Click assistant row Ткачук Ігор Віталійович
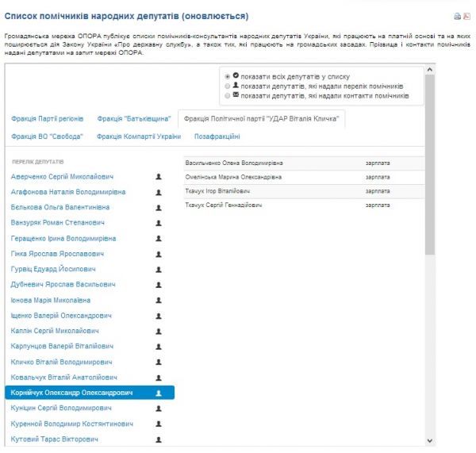Viewport: 476px width, 453px height. [304, 191]
